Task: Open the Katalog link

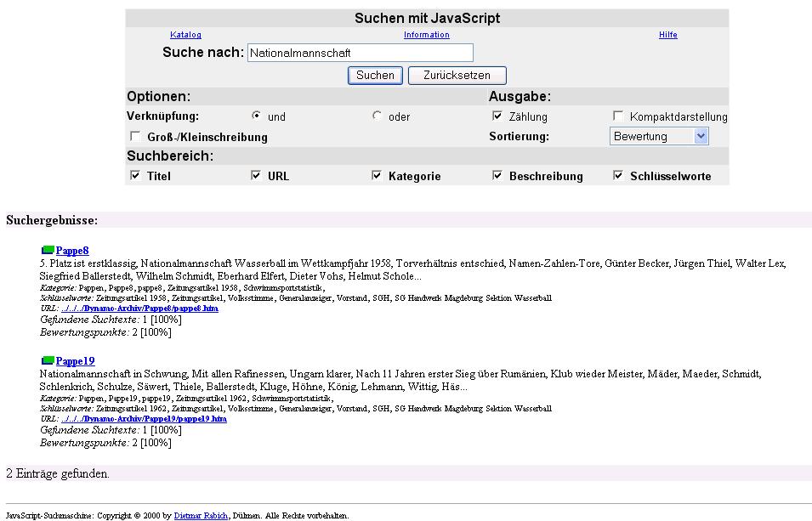Action: point(185,35)
